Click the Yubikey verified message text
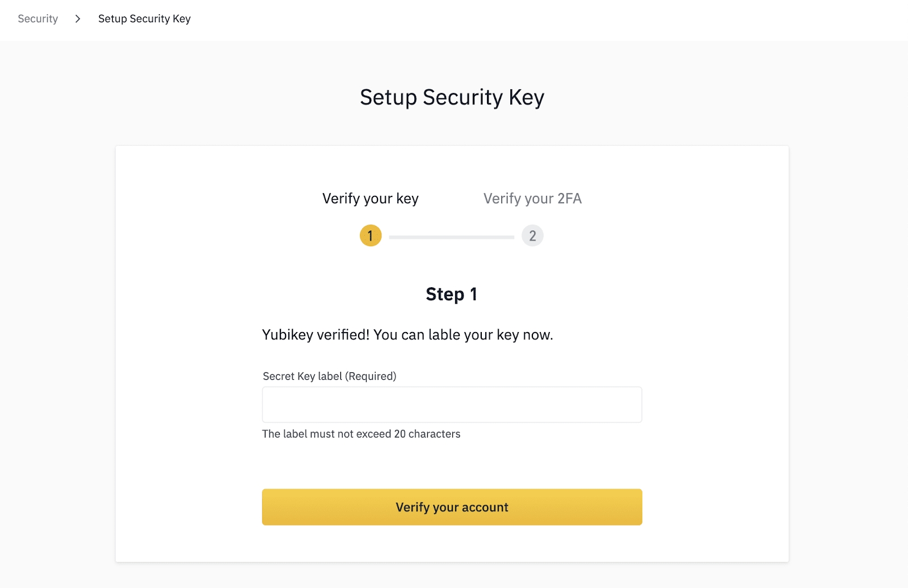The height and width of the screenshot is (588, 908). tap(407, 335)
